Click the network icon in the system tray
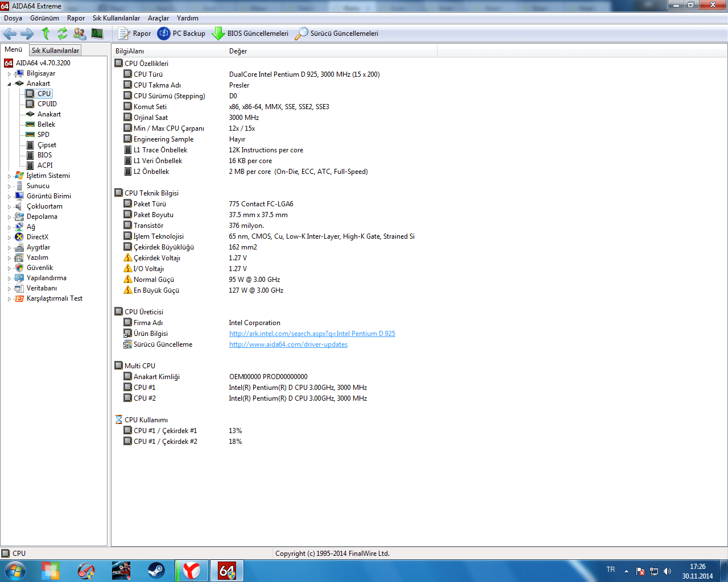728x582 pixels. (654, 571)
